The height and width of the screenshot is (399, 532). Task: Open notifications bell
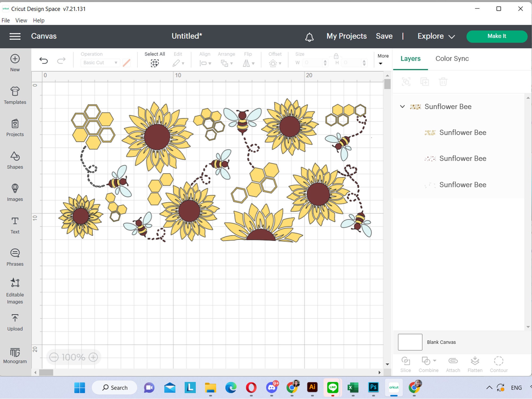pos(309,37)
